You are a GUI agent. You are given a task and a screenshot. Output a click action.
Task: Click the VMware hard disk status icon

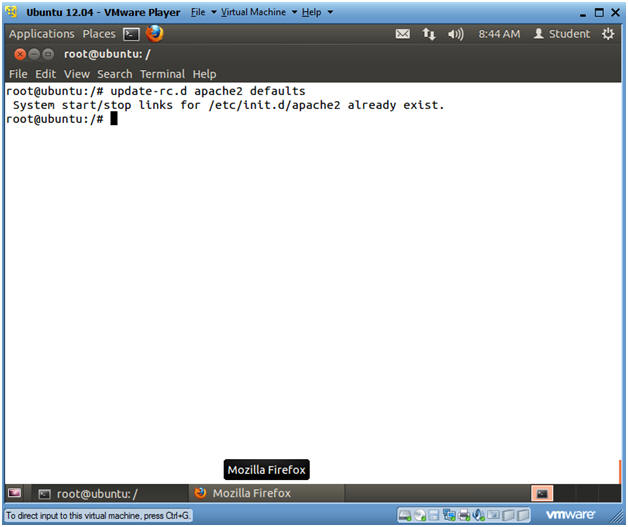(405, 515)
